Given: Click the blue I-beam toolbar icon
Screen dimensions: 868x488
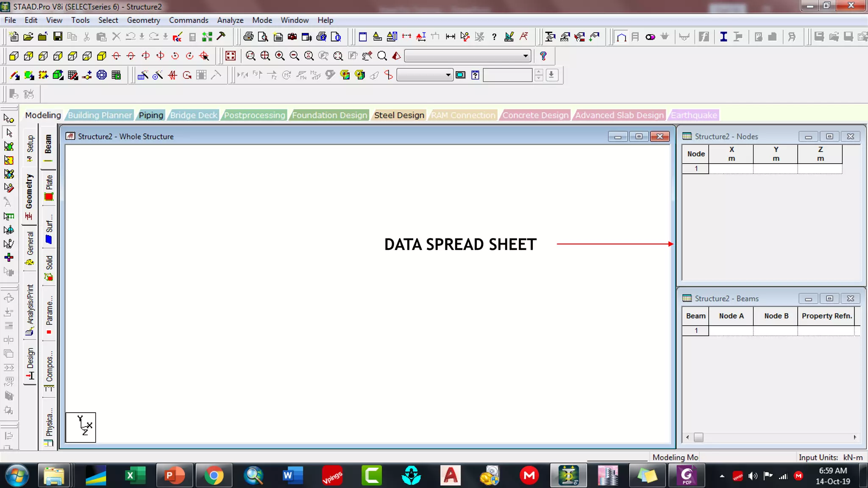Looking at the screenshot, I should (x=723, y=37).
